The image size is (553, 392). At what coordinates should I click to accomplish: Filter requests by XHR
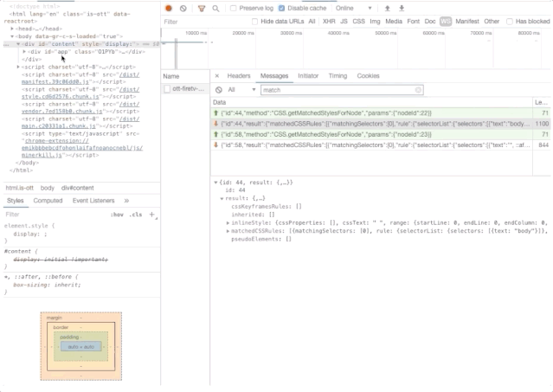[329, 22]
